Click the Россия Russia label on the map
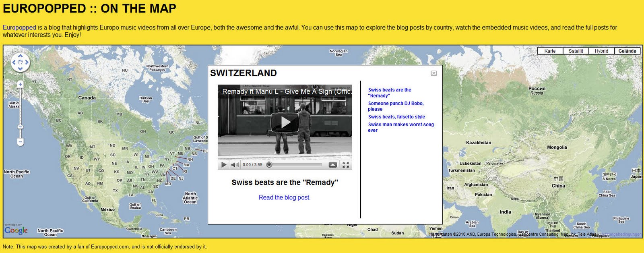 pyautogui.click(x=537, y=91)
